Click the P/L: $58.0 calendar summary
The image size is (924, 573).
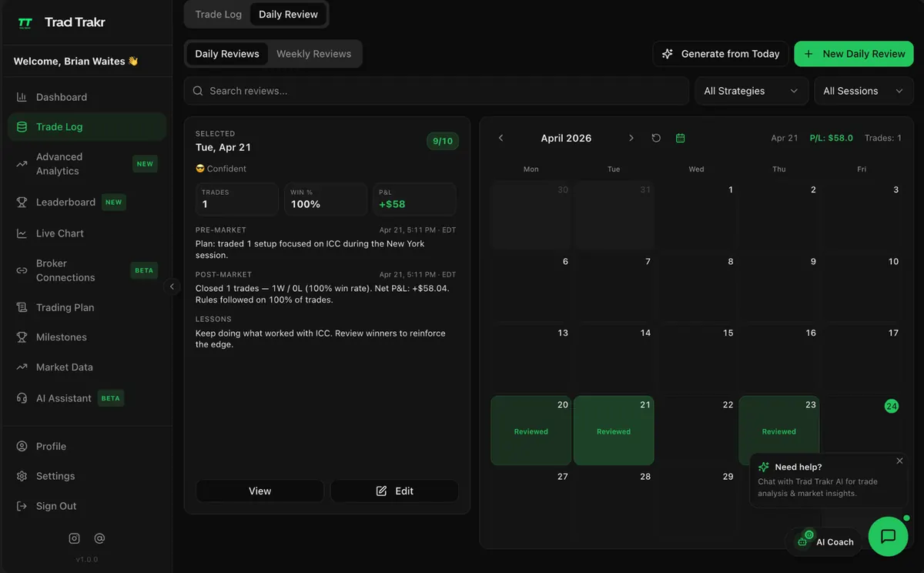[x=832, y=138]
